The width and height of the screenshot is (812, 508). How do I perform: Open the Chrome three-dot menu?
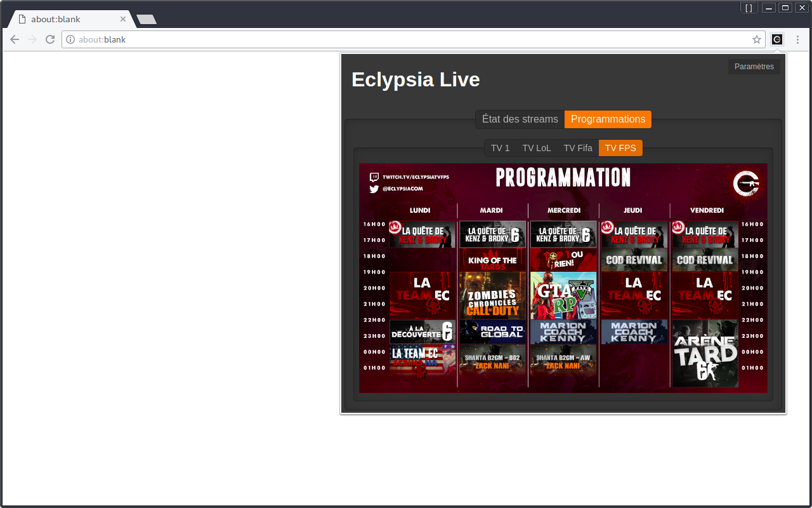[797, 39]
